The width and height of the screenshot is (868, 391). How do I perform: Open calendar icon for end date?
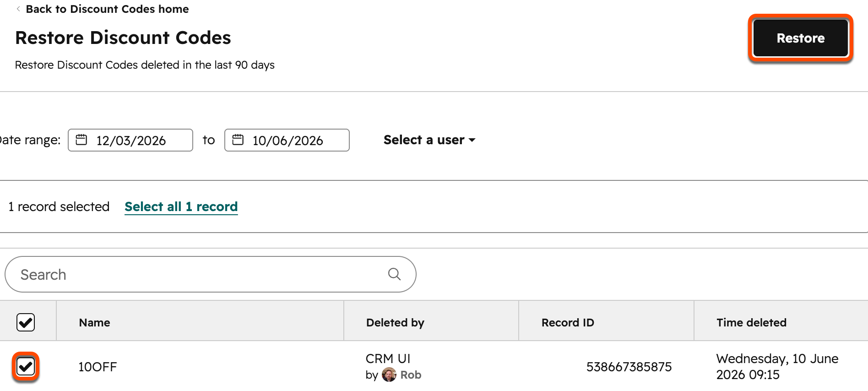coord(238,140)
